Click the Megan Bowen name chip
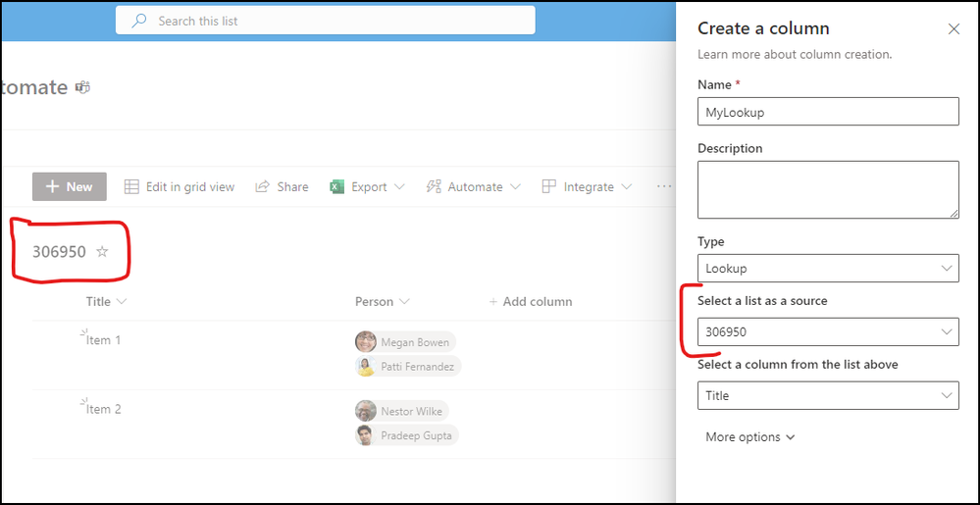The image size is (980, 505). 405,342
